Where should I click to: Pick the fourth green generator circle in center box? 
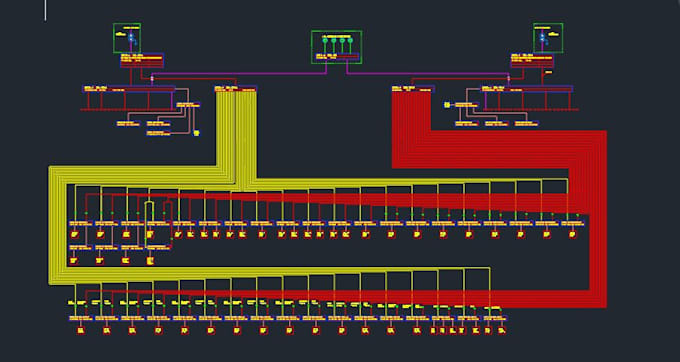tap(350, 41)
